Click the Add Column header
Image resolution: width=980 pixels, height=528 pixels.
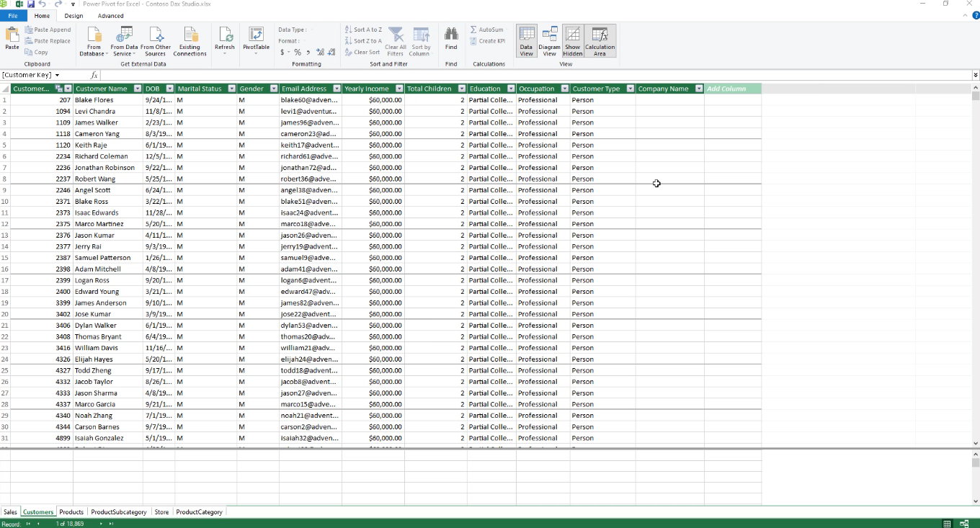733,89
